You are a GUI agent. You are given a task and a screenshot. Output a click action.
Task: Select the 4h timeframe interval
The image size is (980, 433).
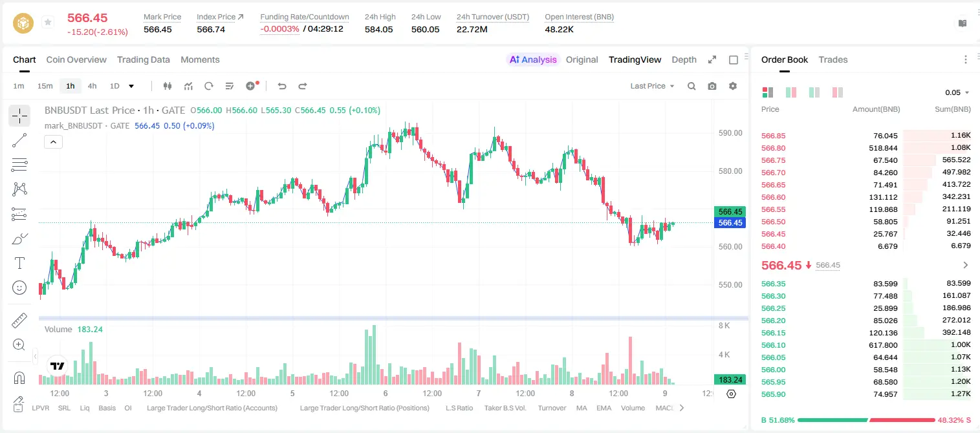93,86
